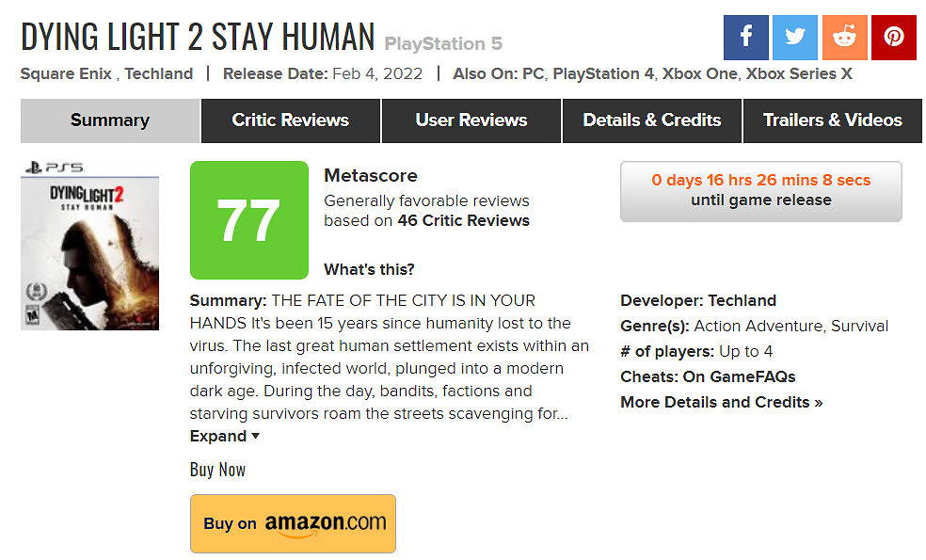Open the User Reviews tab
The image size is (926, 560).
pyautogui.click(x=471, y=120)
